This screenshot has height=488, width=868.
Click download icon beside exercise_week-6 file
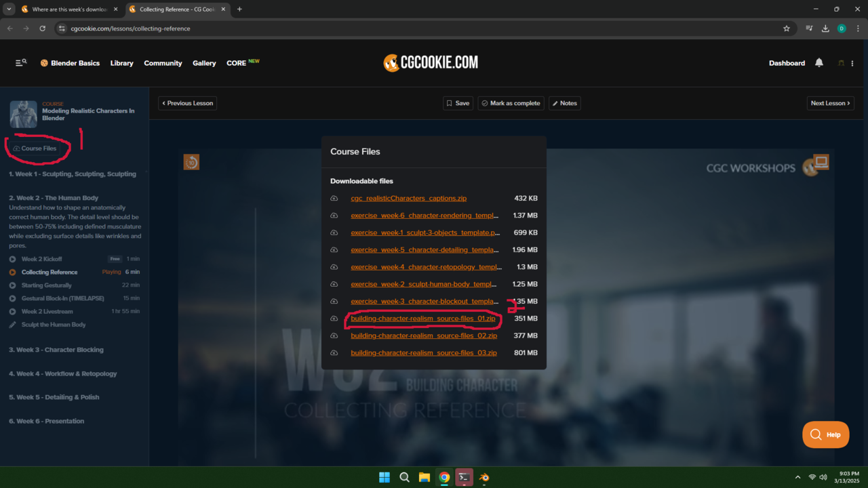[x=334, y=216]
